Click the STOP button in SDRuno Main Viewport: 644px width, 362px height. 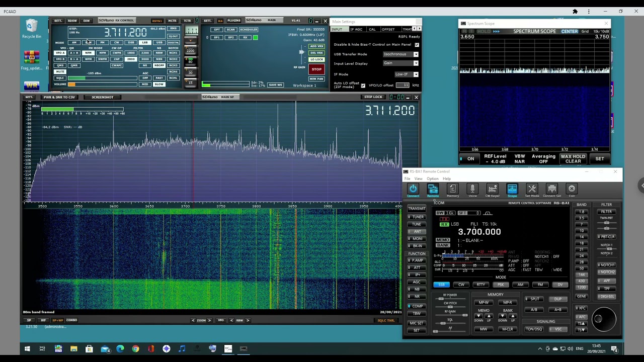[316, 69]
